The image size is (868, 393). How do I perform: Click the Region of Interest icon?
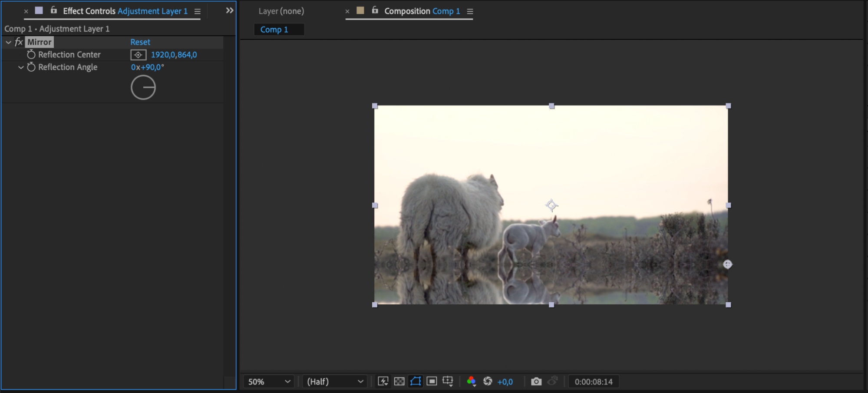pyautogui.click(x=432, y=381)
